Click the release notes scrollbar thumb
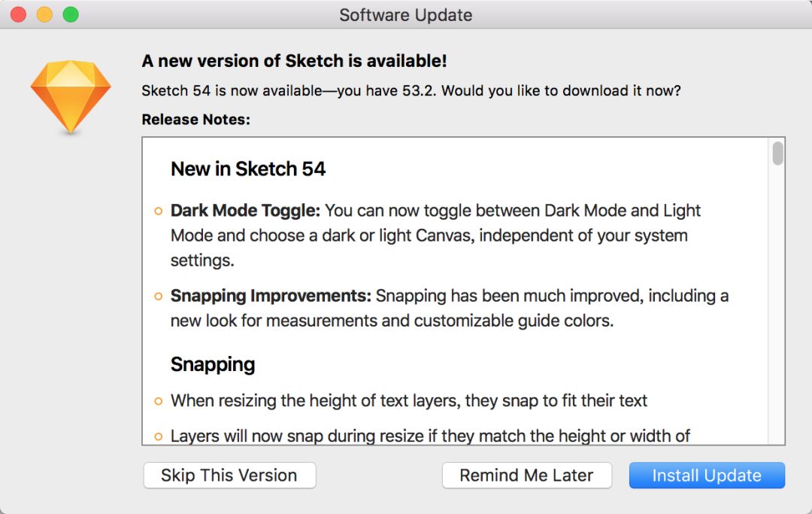This screenshot has height=514, width=812. [x=777, y=154]
